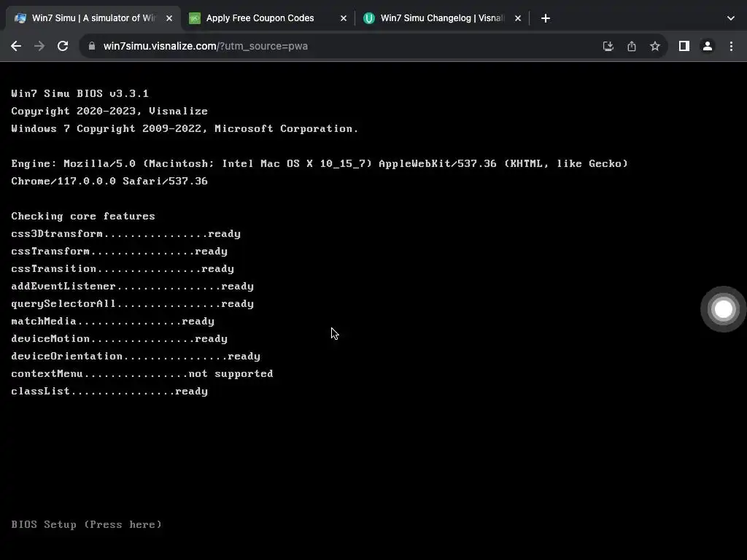Click the css3Dtransform ready line
Screen dimensions: 747x560
(x=125, y=233)
